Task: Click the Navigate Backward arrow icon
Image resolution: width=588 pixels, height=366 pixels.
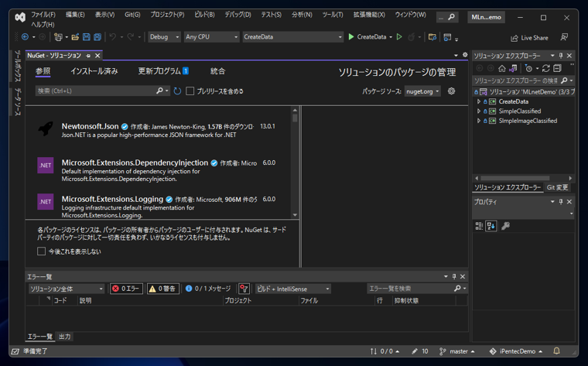Action: pos(25,36)
